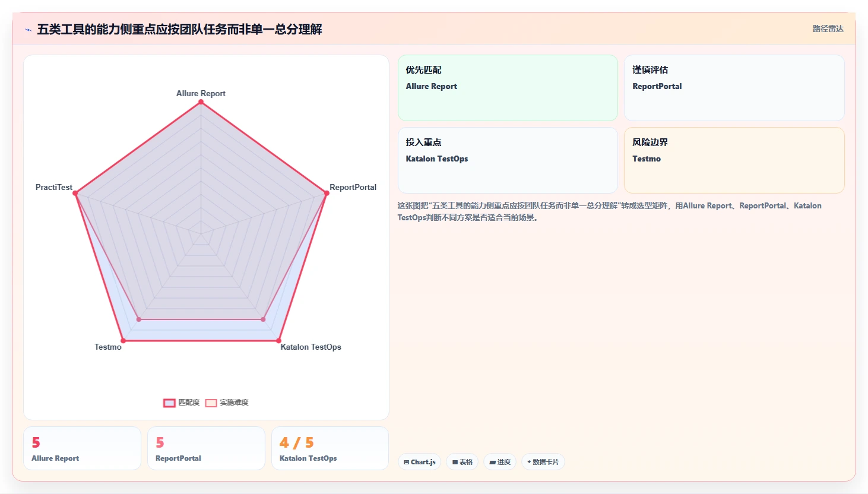Viewport: 868px width, 494px height.
Task: Select the 风险边界 card for Testmo
Action: [x=734, y=160]
